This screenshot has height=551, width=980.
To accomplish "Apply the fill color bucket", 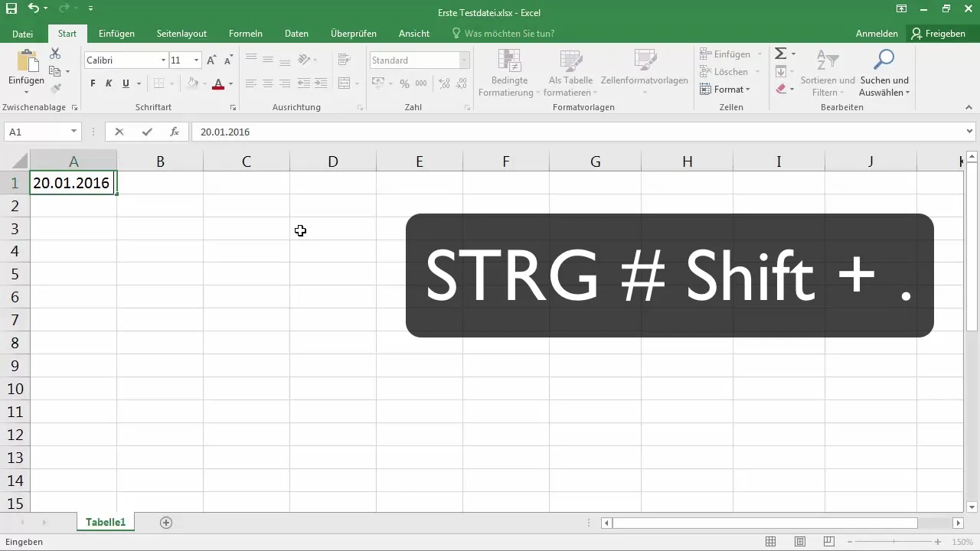I will coord(193,83).
